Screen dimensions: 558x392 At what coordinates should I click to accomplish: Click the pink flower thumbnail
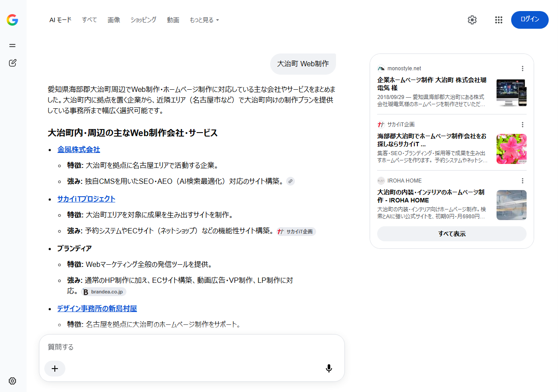click(x=512, y=149)
